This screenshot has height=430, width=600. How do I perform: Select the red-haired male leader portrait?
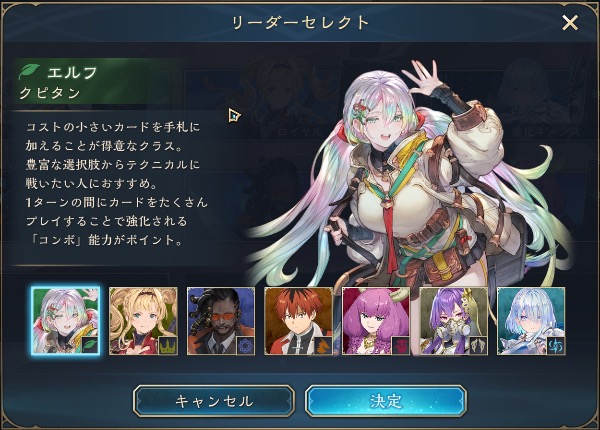(298, 321)
